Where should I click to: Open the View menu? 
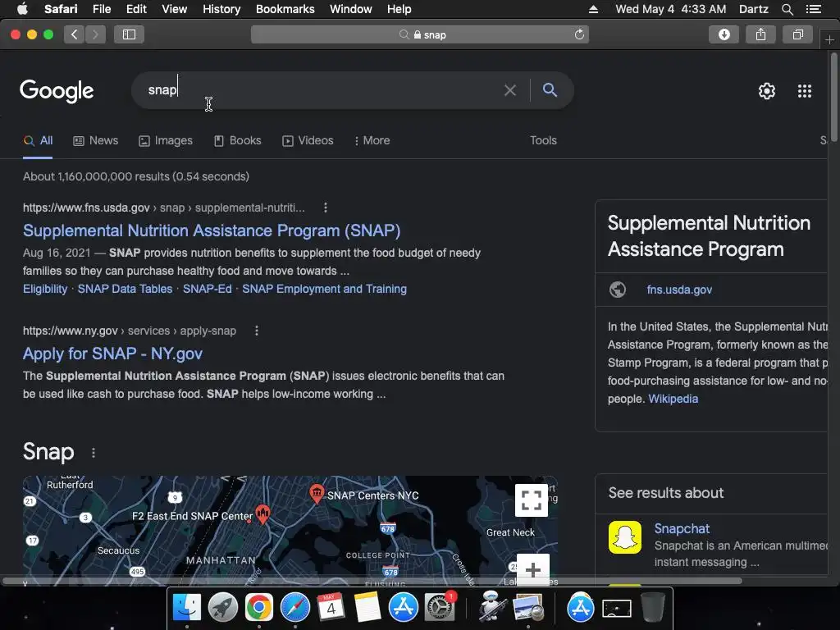tap(174, 9)
